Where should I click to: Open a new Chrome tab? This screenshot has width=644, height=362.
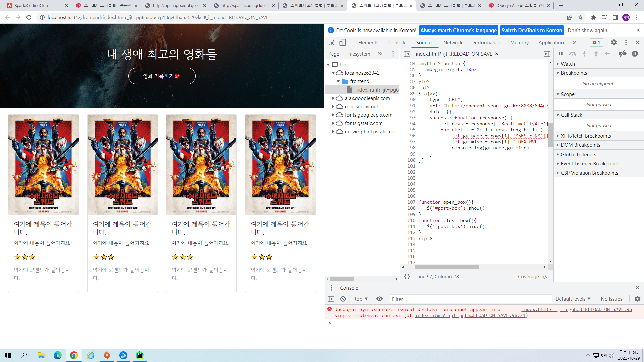(x=561, y=5)
